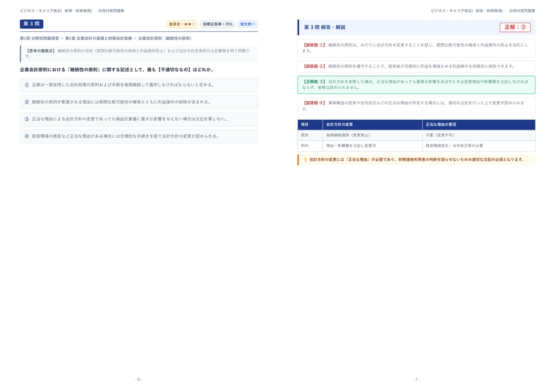This screenshot has height=392, width=555.
Task: Choose answer option ② 期間比較可能性の確保
Action: tap(139, 102)
